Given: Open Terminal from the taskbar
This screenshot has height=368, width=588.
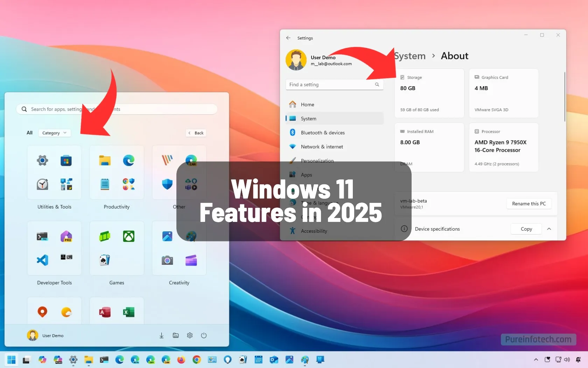Looking at the screenshot, I should tap(104, 360).
